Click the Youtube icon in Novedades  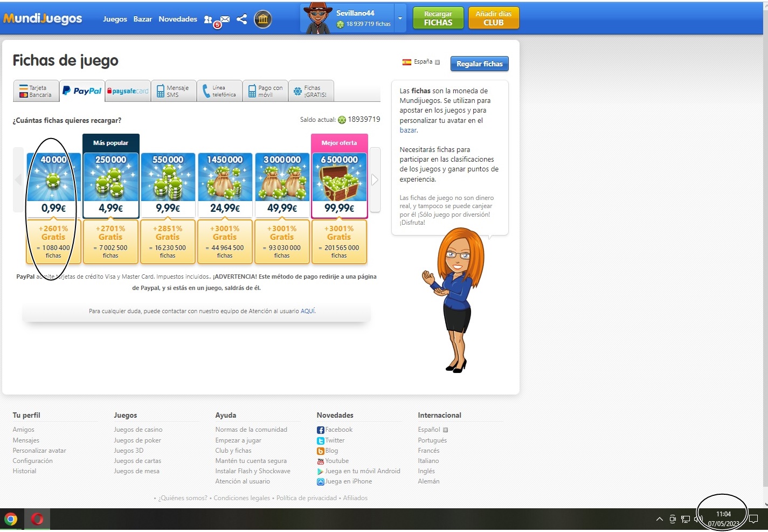(x=321, y=461)
